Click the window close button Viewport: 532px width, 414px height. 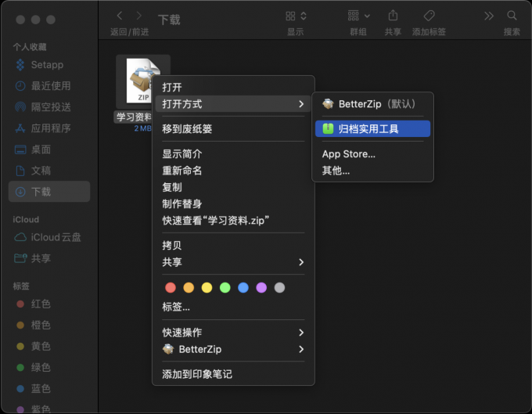click(20, 20)
